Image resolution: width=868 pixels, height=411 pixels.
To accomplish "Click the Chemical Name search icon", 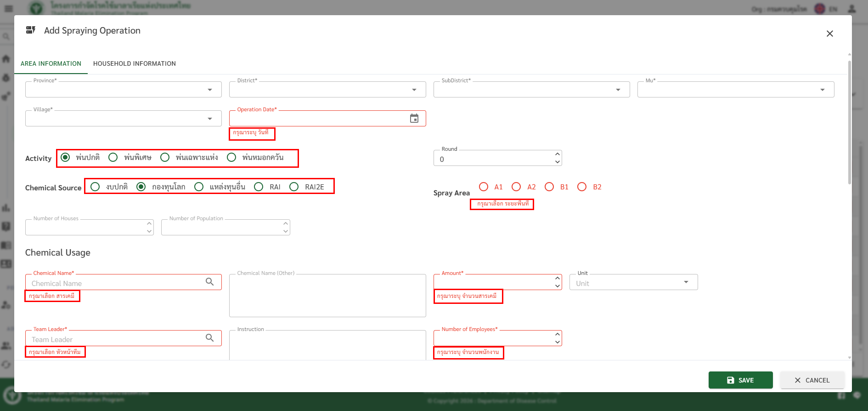I will tap(209, 282).
